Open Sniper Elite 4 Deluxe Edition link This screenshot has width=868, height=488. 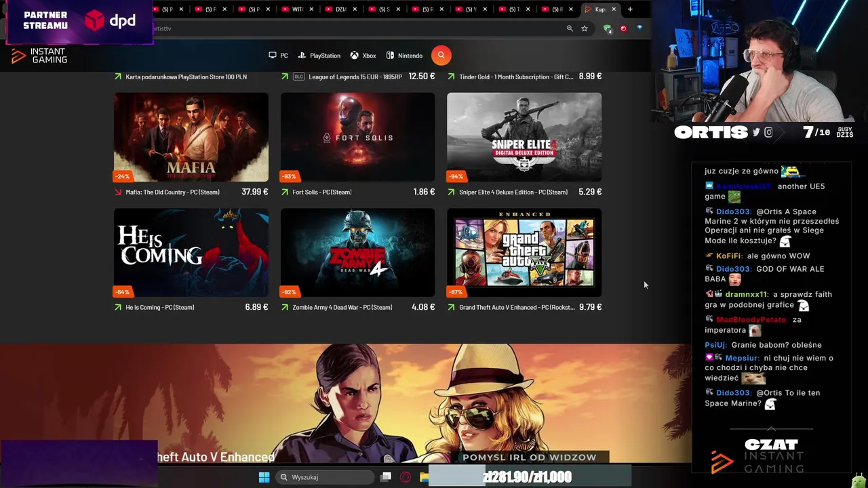coord(513,192)
